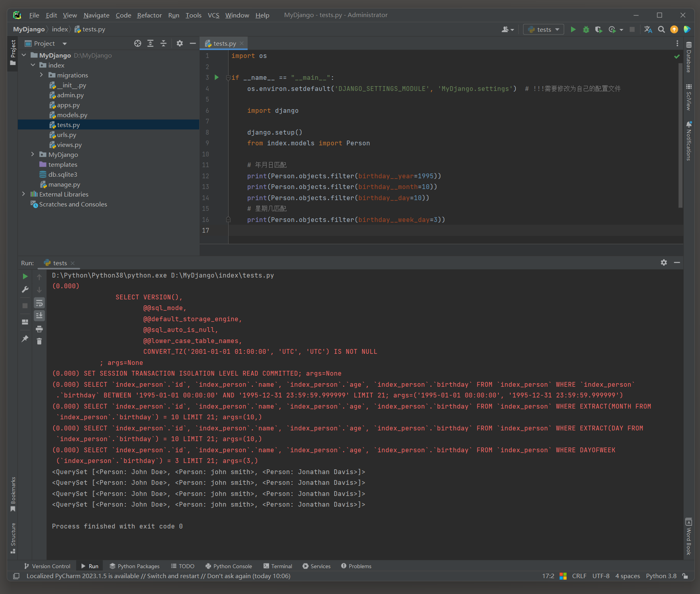Open the Navigate menu

pyautogui.click(x=96, y=15)
